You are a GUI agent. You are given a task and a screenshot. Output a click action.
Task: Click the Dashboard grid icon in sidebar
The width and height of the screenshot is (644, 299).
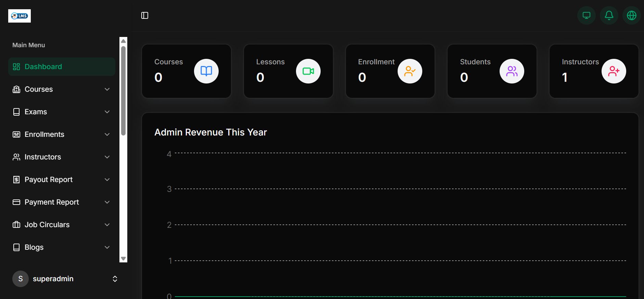[x=16, y=67]
